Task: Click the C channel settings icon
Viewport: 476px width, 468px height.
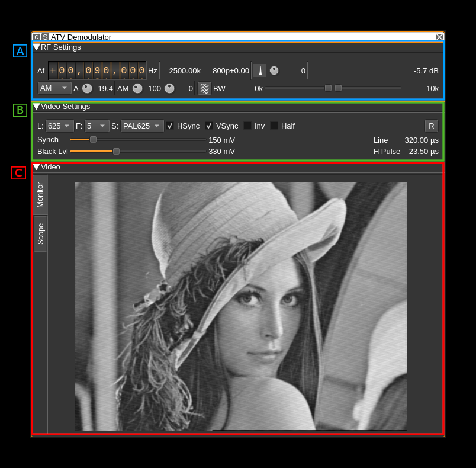Action: (x=37, y=37)
